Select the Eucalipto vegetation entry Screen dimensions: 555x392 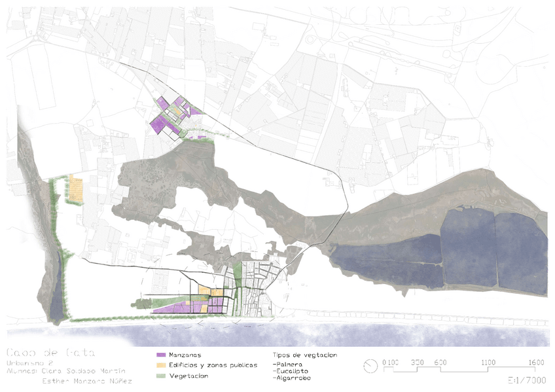(x=290, y=371)
